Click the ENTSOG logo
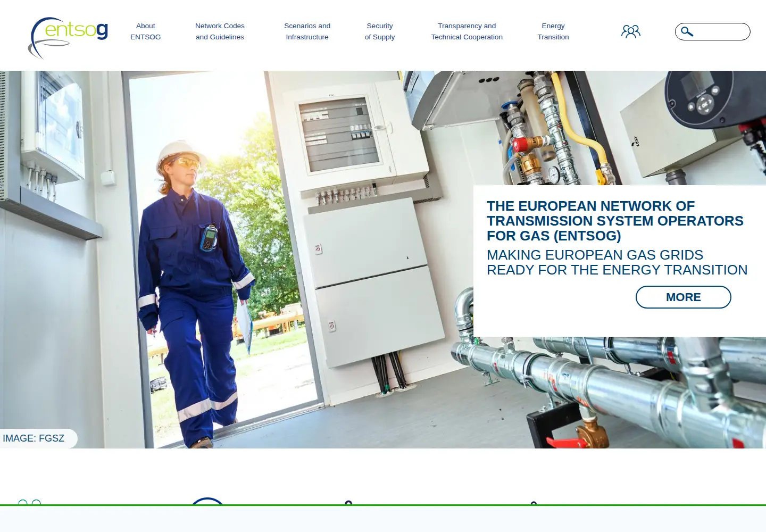The height and width of the screenshot is (532, 766). pyautogui.click(x=68, y=37)
